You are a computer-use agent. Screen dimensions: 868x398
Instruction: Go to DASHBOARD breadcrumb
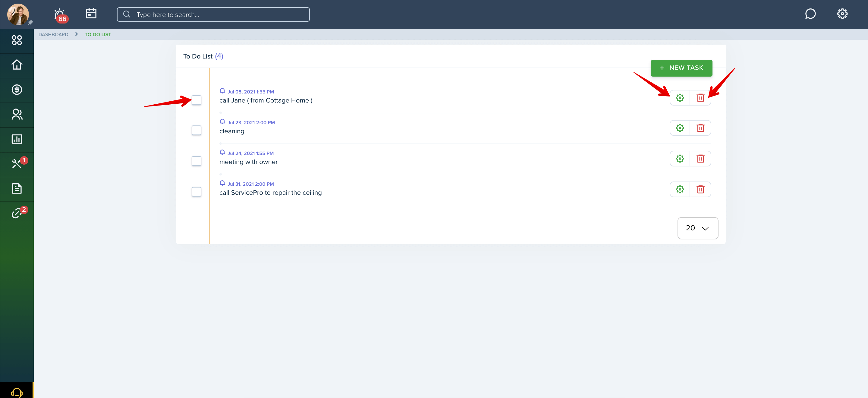click(x=53, y=34)
